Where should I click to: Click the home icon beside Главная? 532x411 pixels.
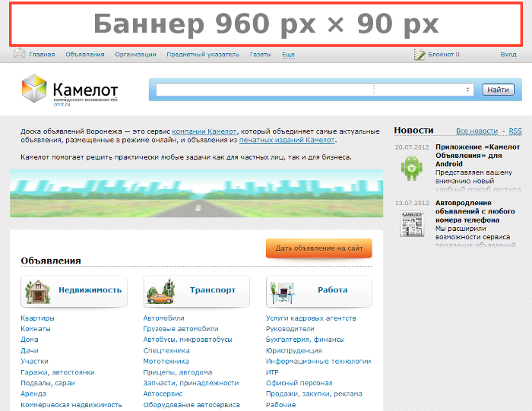click(20, 55)
